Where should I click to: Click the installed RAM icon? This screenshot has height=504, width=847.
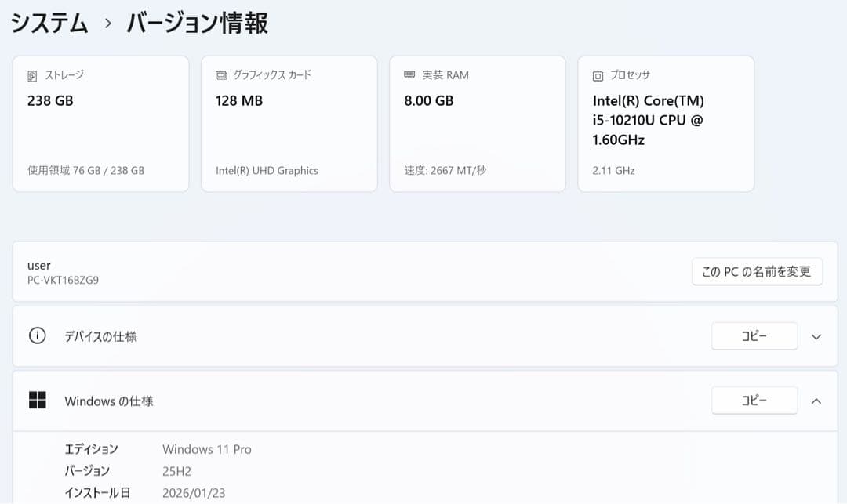(x=409, y=75)
